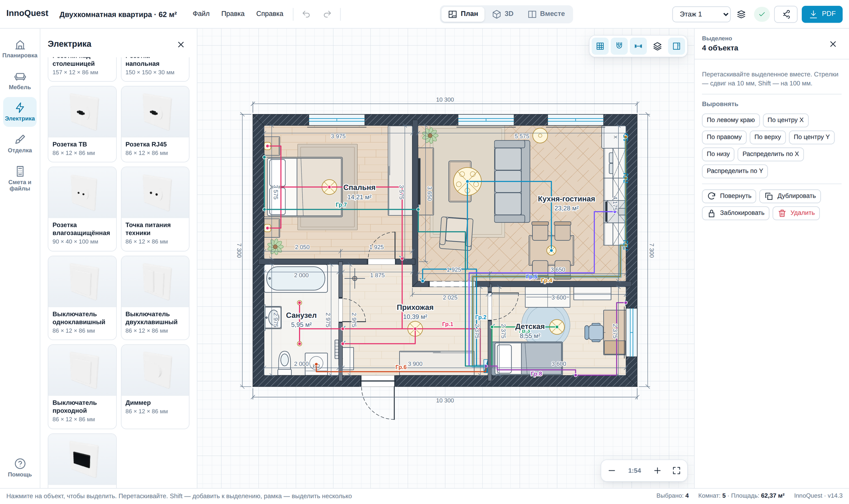Zoom in with the plus button
Screen dimensions: 849x504
(658, 470)
